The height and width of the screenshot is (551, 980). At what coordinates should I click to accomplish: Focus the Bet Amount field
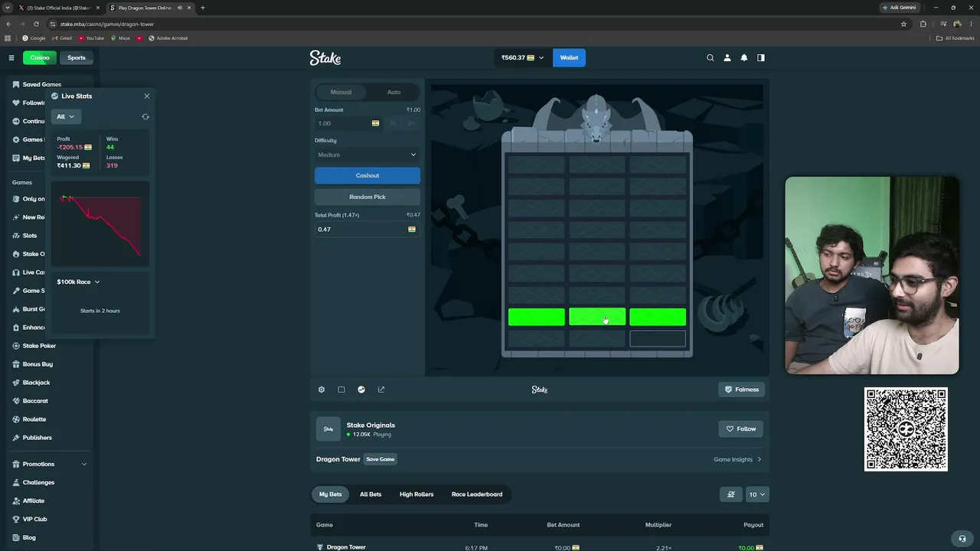[348, 123]
